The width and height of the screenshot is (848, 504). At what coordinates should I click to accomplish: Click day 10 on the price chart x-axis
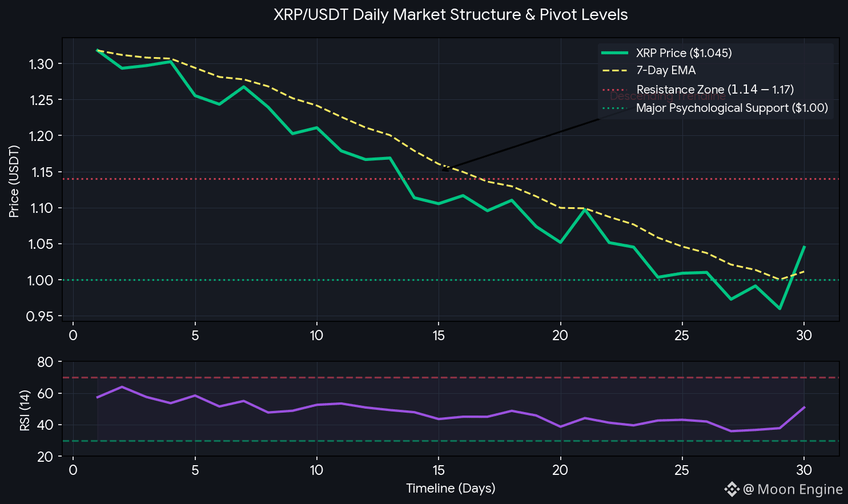(317, 336)
